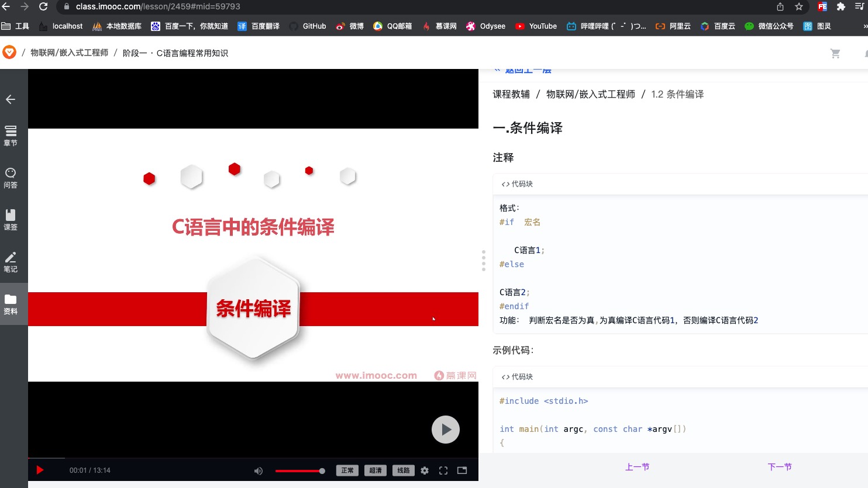Viewport: 868px width, 488px height.
Task: Click the back arrow in the sidebar
Action: click(x=10, y=99)
